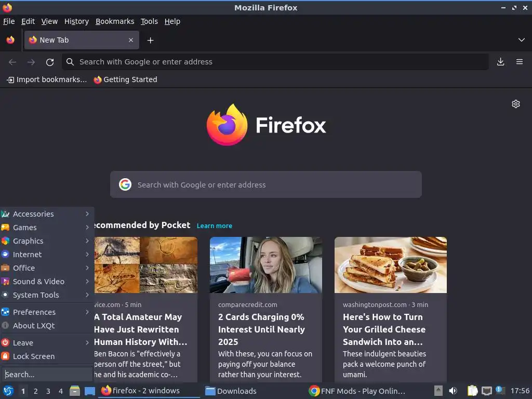Viewport: 532px width, 399px height.
Task: Open 2 Cards Charging 0% Interest headline
Action: (x=262, y=329)
